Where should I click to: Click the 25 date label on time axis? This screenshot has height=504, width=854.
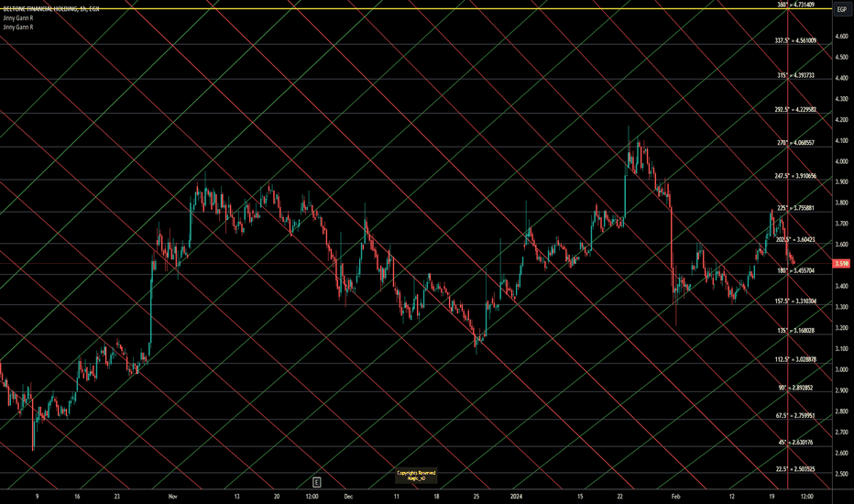pyautogui.click(x=476, y=497)
